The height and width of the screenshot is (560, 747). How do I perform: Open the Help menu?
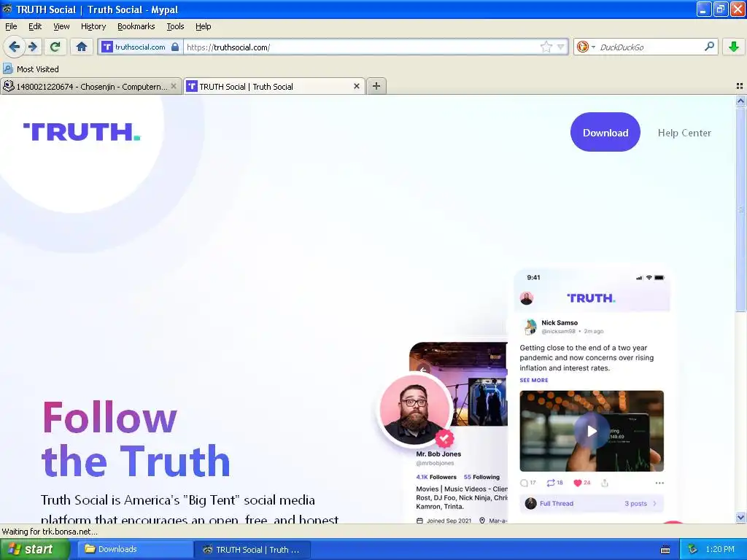point(203,26)
